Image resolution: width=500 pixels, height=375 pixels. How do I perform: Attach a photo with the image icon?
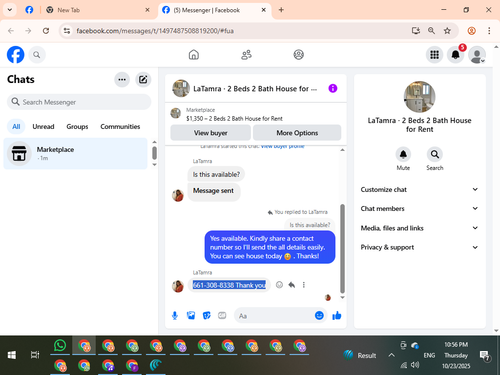pos(191,315)
